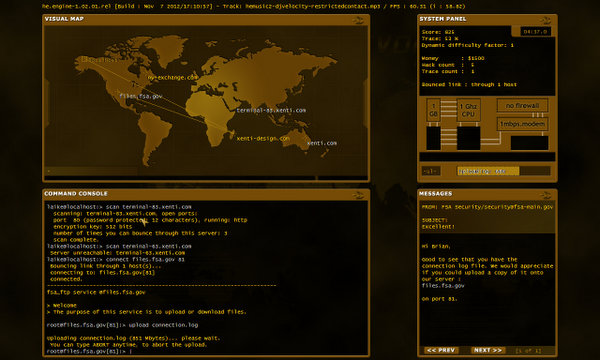Click xenti.com host near Australia
The width and height of the screenshot is (600, 360).
coord(322,143)
